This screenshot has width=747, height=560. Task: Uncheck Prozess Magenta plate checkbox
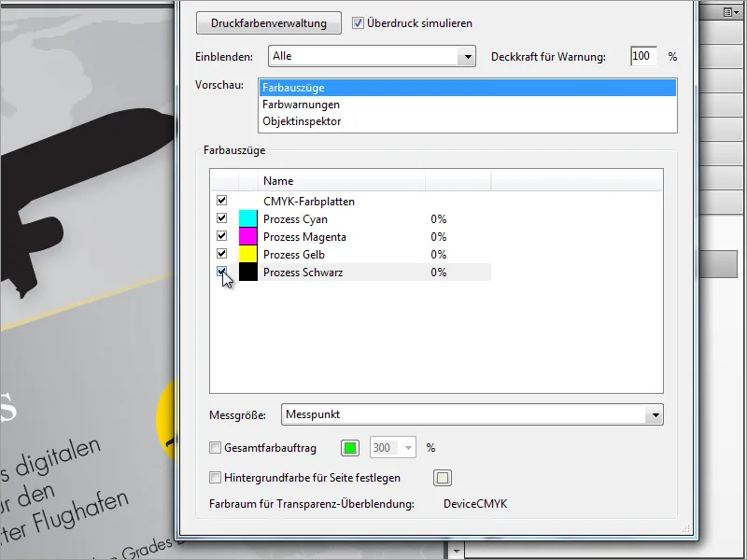pos(221,236)
